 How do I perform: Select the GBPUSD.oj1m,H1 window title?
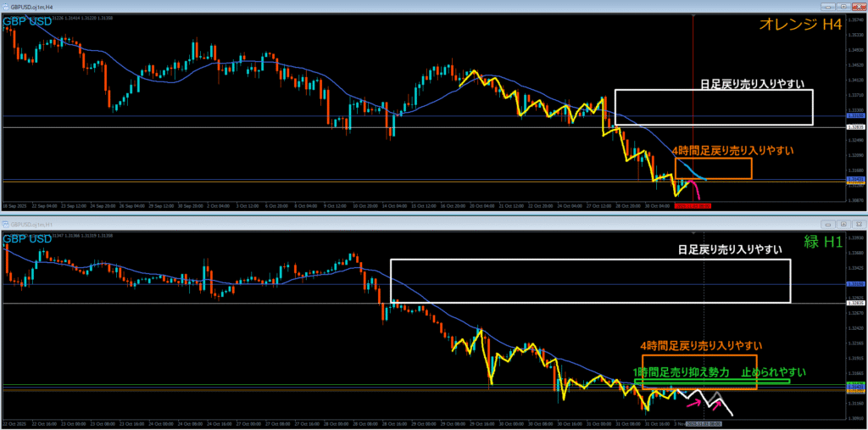(x=31, y=225)
